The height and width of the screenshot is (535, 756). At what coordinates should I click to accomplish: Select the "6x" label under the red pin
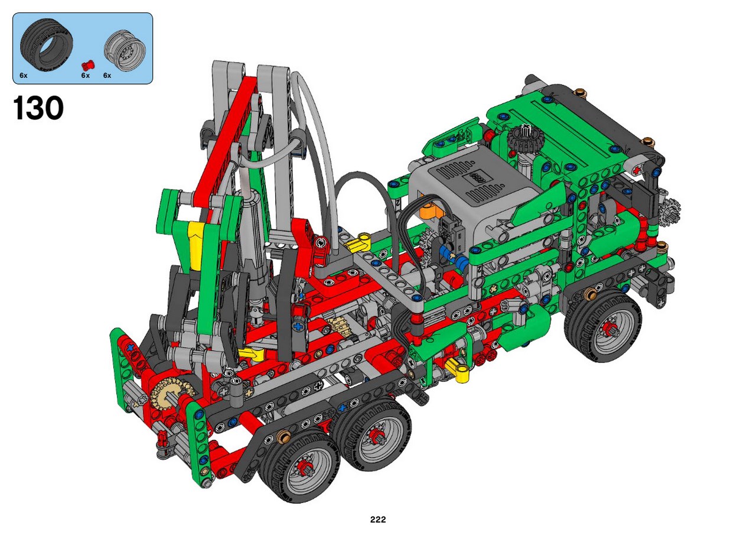(x=86, y=76)
